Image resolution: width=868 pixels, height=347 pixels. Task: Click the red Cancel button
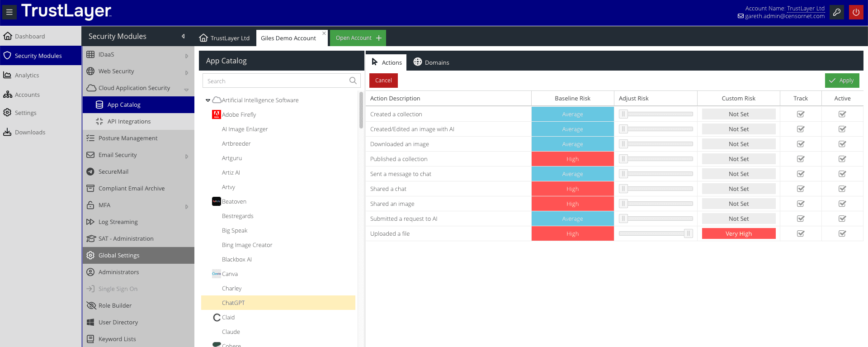(x=383, y=81)
